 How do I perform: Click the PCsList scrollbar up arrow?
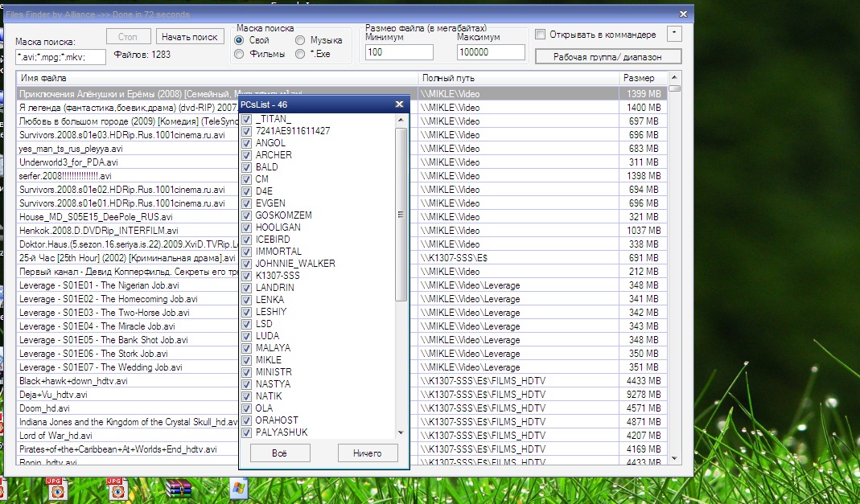[x=401, y=119]
